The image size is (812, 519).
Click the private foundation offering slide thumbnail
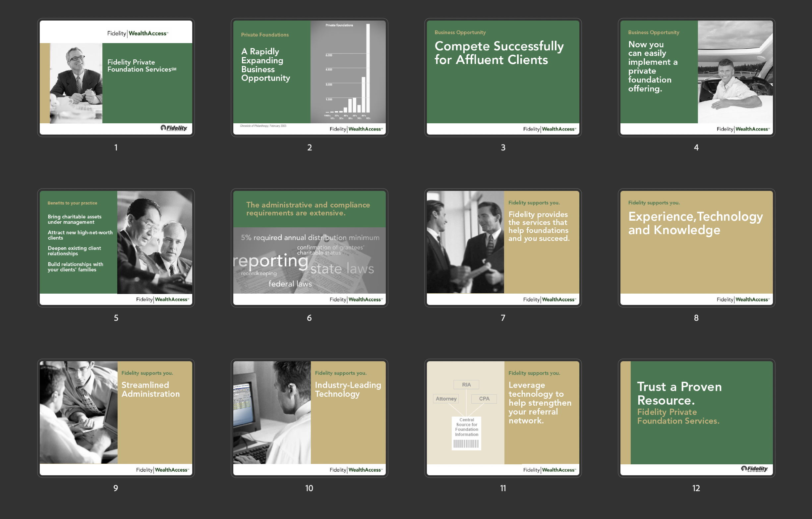tap(696, 77)
